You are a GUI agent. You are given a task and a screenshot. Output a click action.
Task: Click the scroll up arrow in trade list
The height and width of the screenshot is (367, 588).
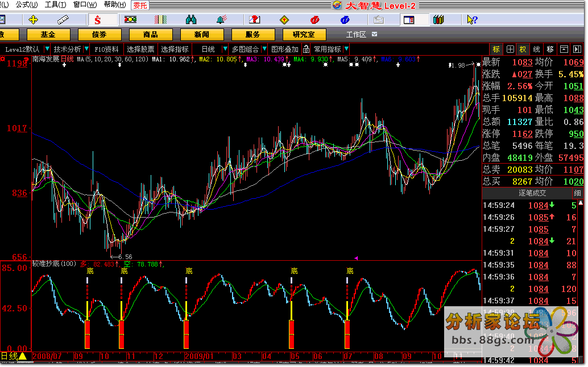click(581, 203)
